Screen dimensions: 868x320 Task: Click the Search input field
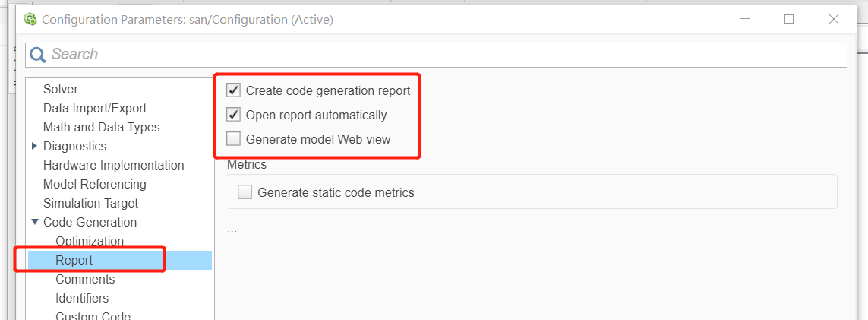440,55
